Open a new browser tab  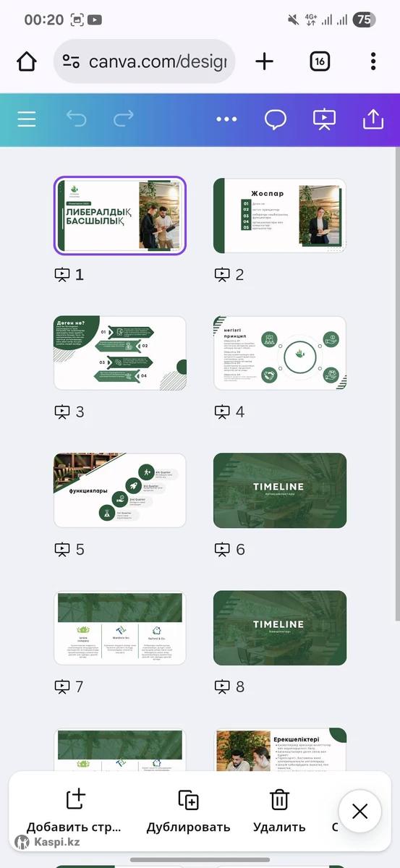pos(265,61)
